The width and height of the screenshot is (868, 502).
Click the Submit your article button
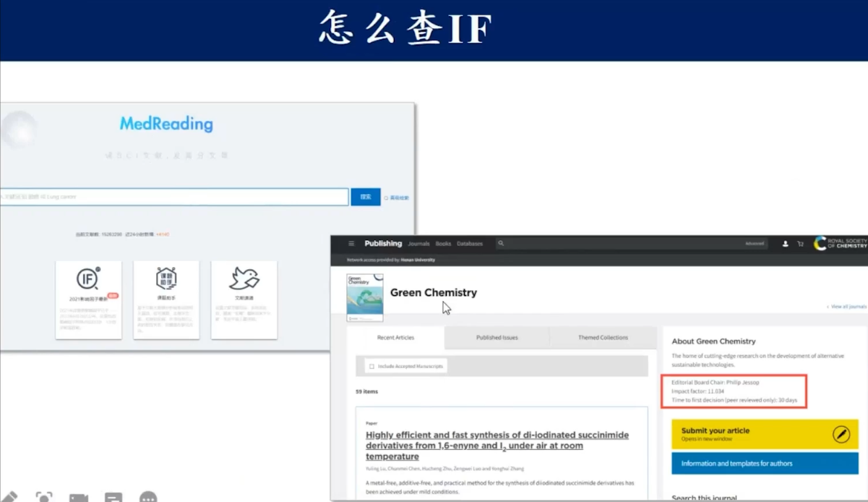click(765, 434)
